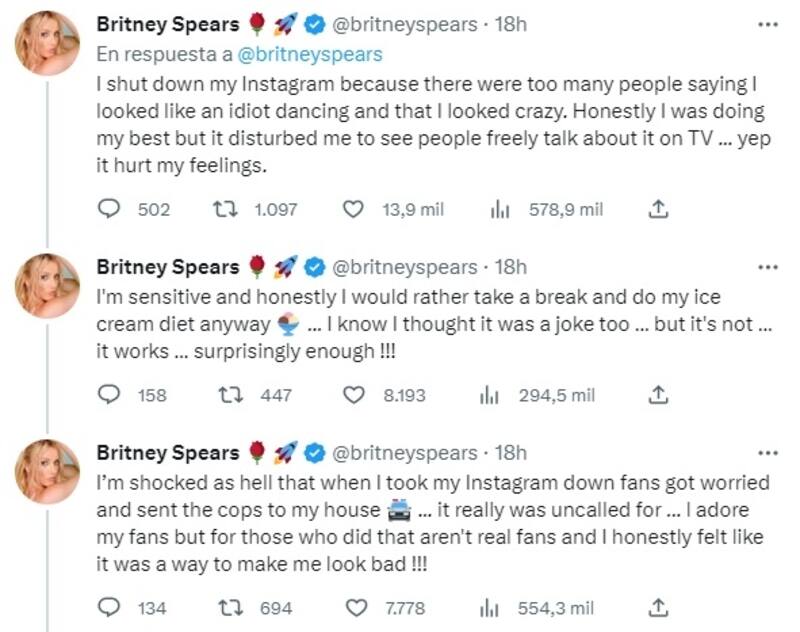Screen dimensions: 800x632
Task: Share the tweet with 554,3 mil views
Action: 658,607
